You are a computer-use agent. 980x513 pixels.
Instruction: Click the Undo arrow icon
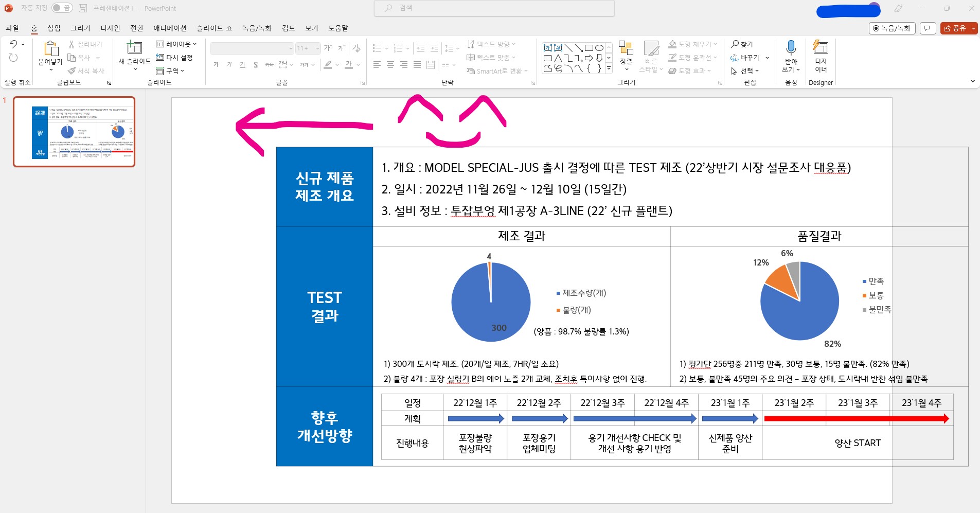13,44
